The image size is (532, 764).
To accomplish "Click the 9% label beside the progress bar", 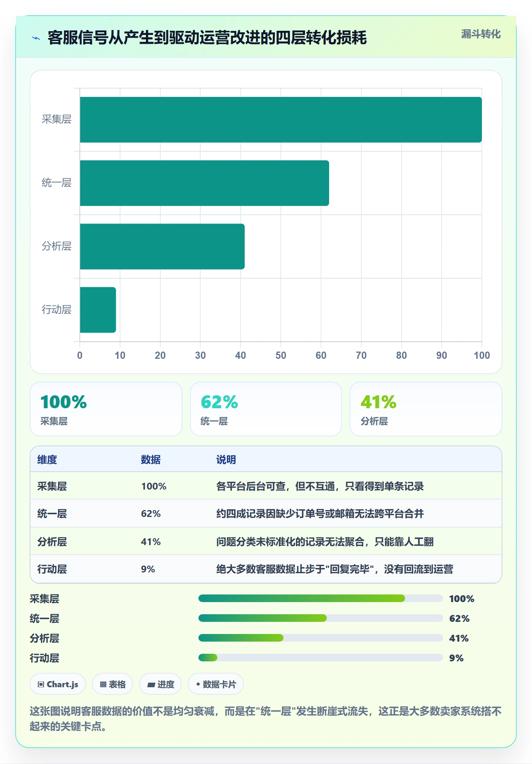I will [x=456, y=658].
